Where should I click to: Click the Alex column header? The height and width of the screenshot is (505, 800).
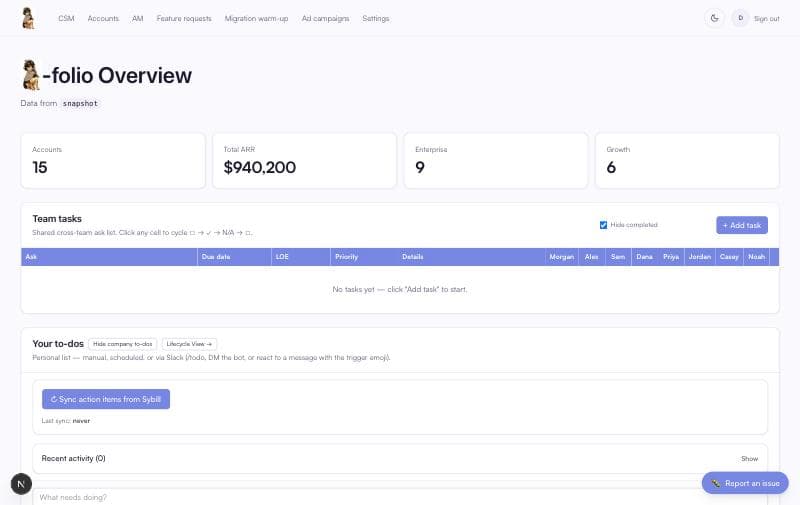click(x=592, y=257)
